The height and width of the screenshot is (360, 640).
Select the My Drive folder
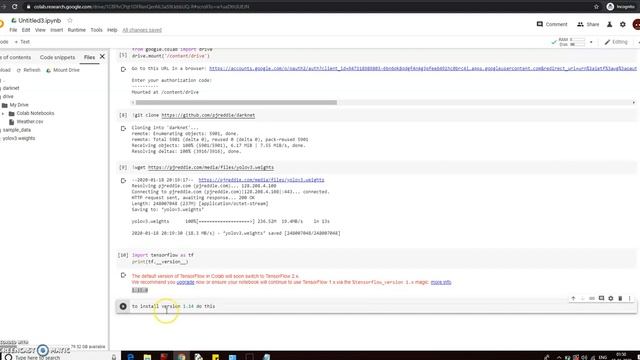[19, 105]
